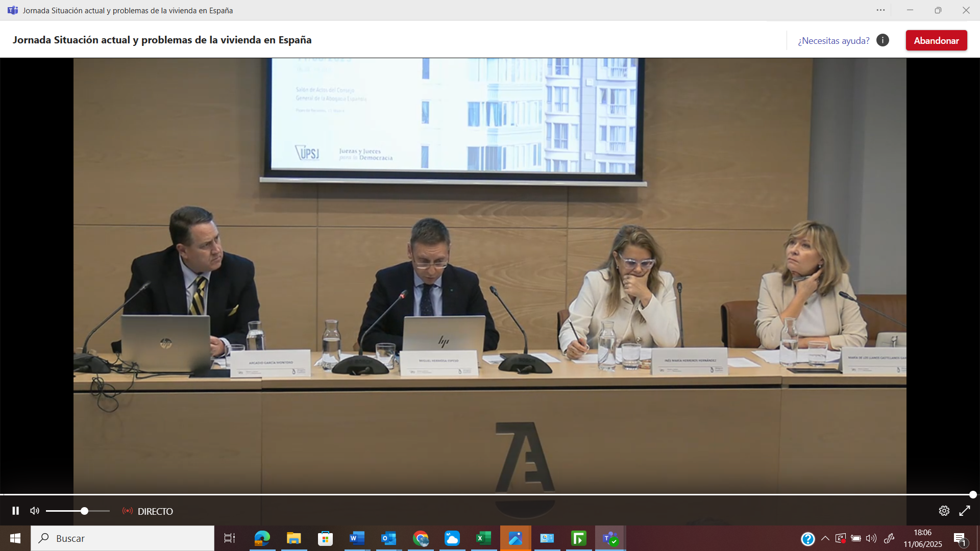This screenshot has width=980, height=551.
Task: Open Outlook in the taskbar
Action: [x=388, y=538]
